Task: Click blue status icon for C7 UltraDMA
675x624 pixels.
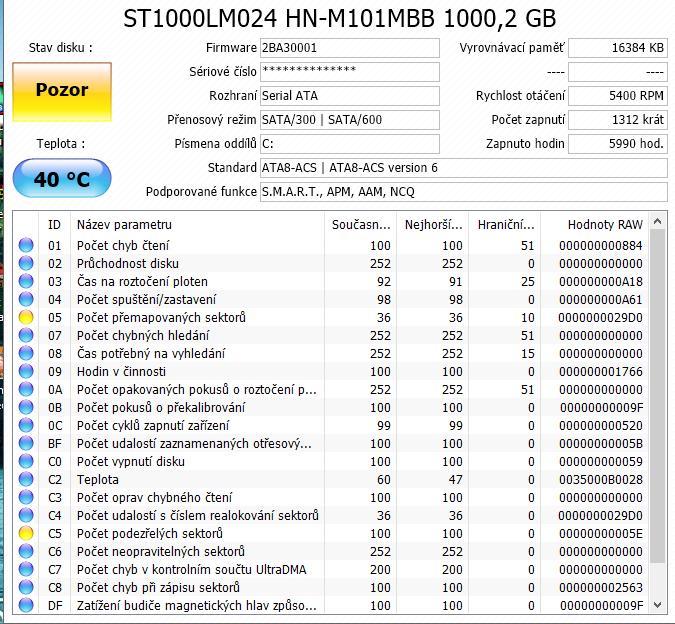Action: (x=26, y=569)
